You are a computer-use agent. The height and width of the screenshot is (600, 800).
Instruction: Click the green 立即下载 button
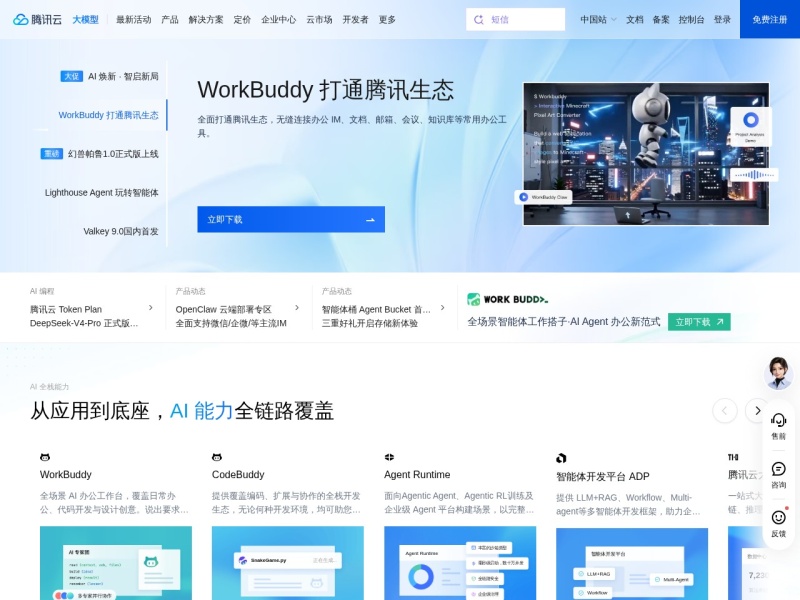699,322
